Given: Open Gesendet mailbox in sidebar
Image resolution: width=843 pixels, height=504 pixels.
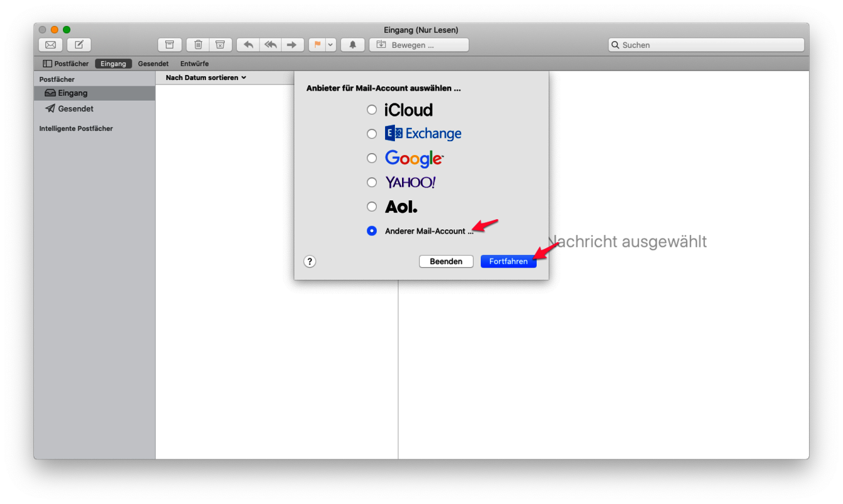Looking at the screenshot, I should [x=95, y=109].
